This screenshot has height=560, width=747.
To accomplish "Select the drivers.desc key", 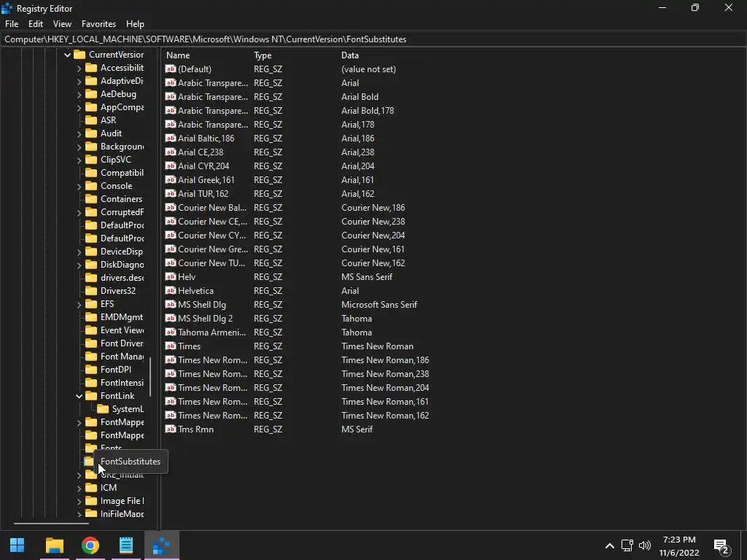I will coord(122,278).
